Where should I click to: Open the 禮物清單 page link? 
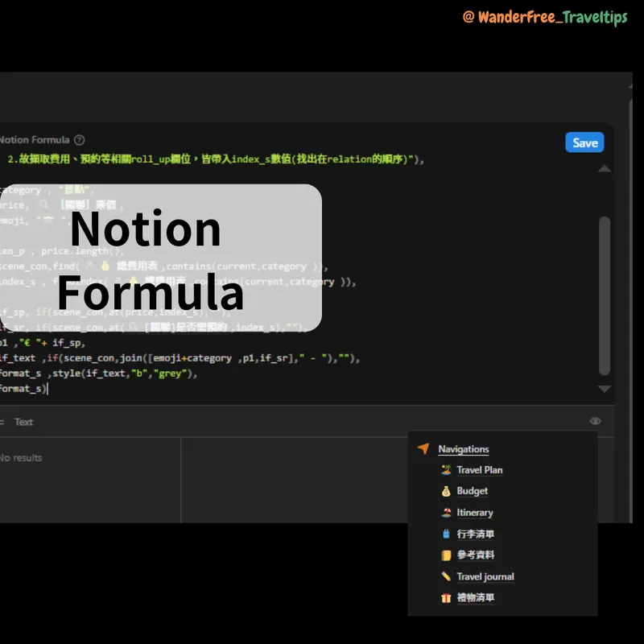[475, 597]
